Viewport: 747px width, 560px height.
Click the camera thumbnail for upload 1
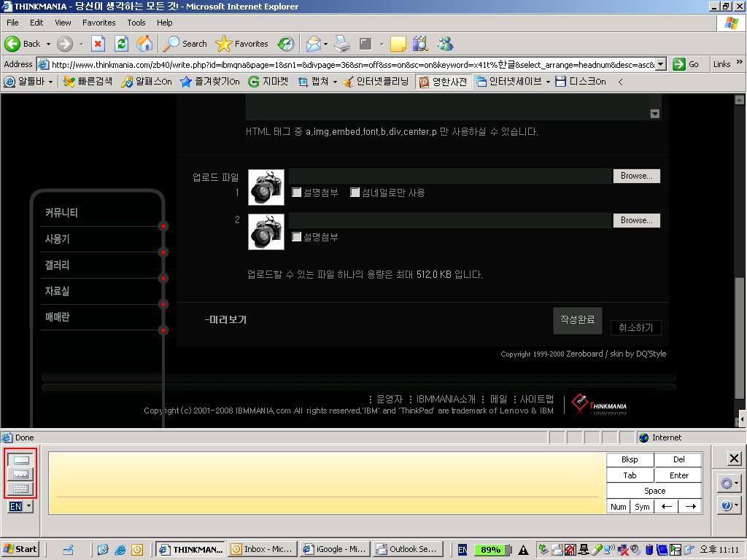(266, 187)
